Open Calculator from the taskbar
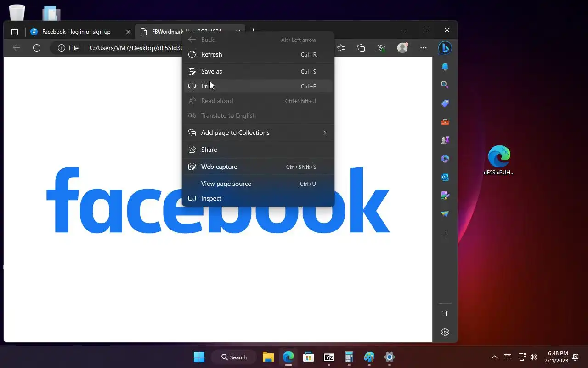 (x=349, y=357)
